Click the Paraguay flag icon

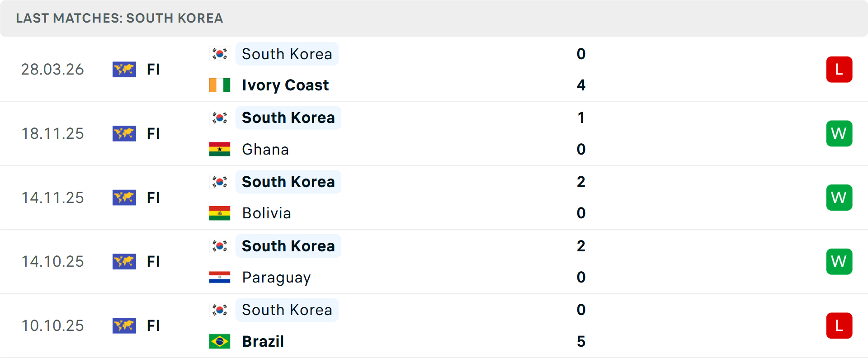[x=220, y=277]
